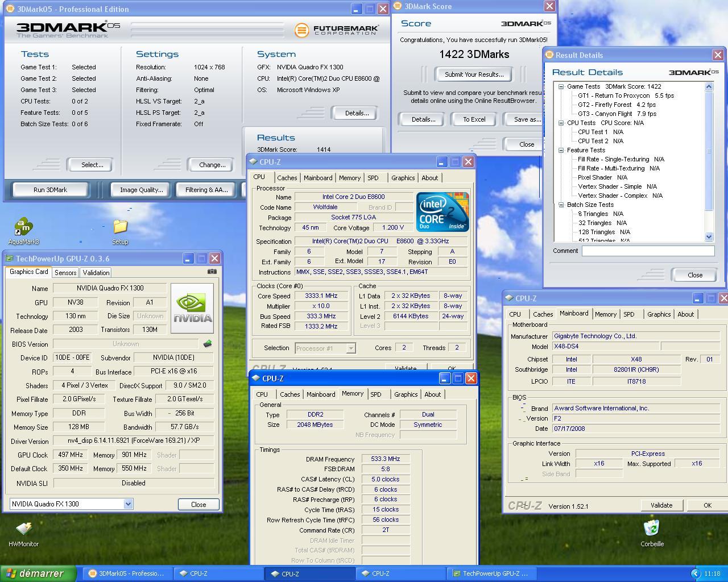Image resolution: width=728 pixels, height=582 pixels.
Task: Select the GT2 - Firefly Forest result row
Action: click(617, 105)
